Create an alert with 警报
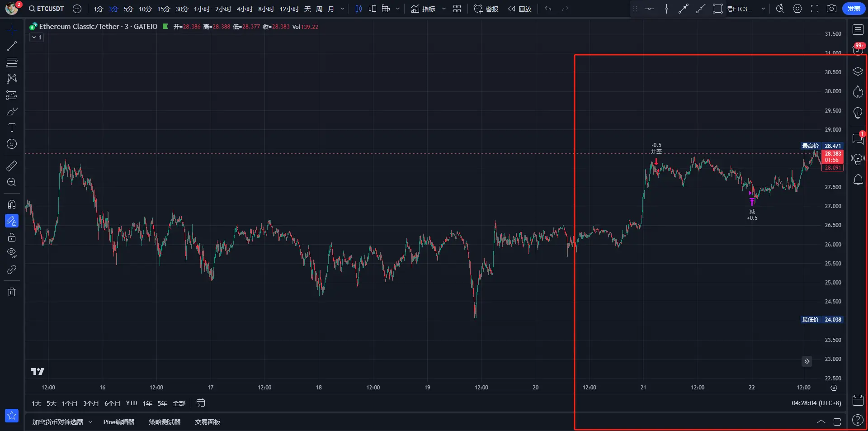The width and height of the screenshot is (868, 431). (x=486, y=9)
